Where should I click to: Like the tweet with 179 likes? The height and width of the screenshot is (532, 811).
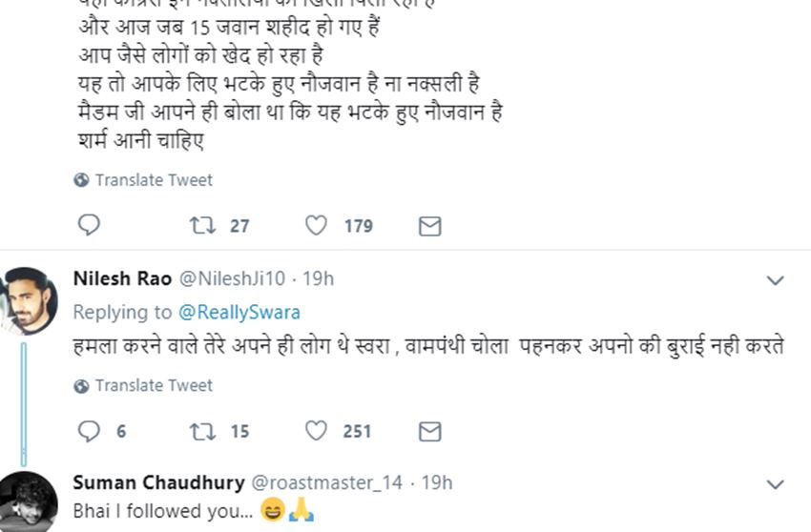click(316, 226)
